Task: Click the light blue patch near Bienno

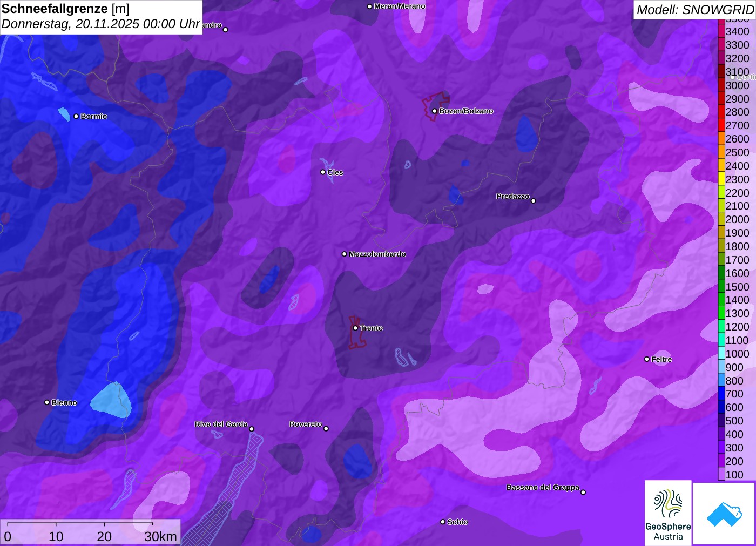Action: pos(111,400)
